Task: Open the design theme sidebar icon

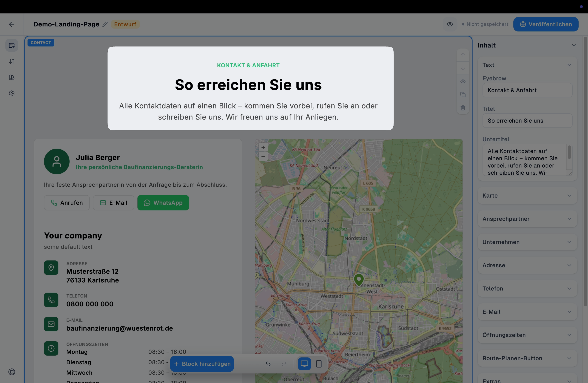Action: pos(12,77)
